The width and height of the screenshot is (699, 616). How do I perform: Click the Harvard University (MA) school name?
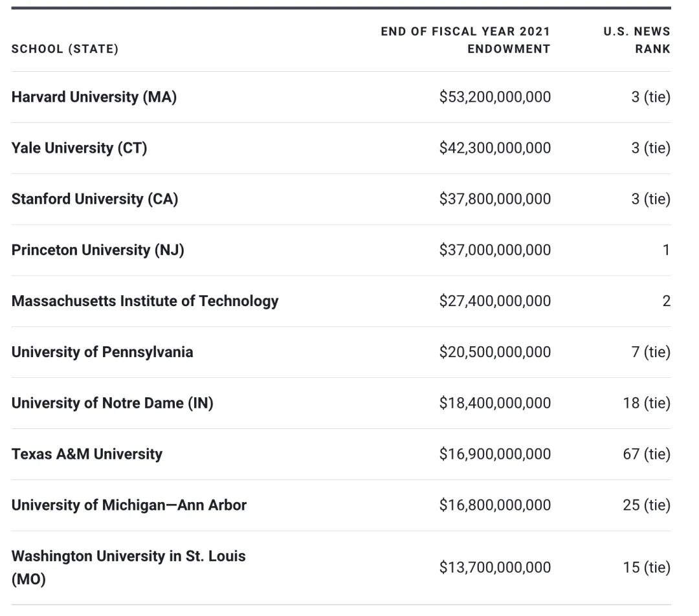94,97
